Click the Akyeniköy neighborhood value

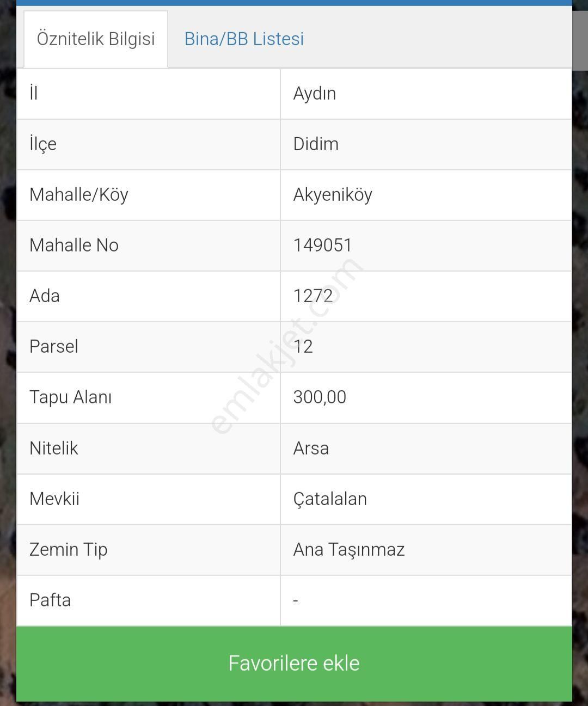(x=333, y=195)
